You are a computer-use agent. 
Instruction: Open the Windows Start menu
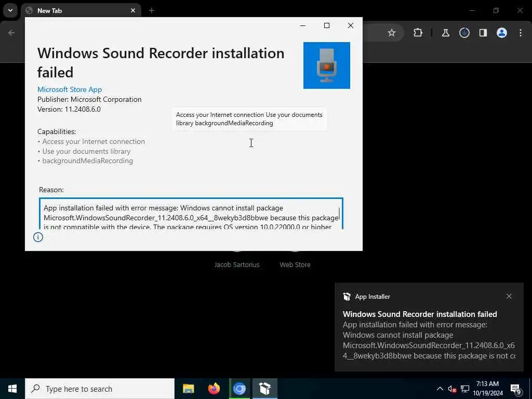point(12,389)
